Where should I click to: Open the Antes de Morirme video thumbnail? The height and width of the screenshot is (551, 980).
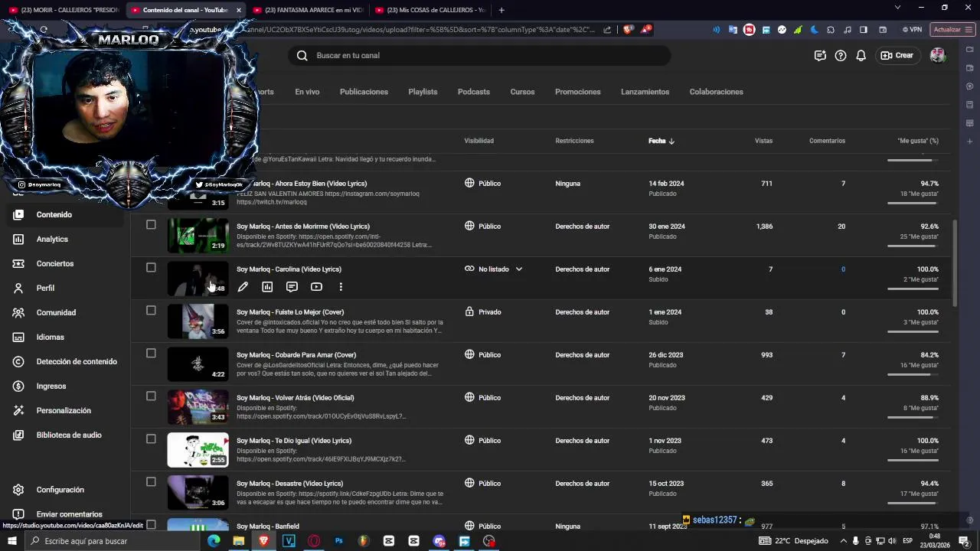[198, 235]
